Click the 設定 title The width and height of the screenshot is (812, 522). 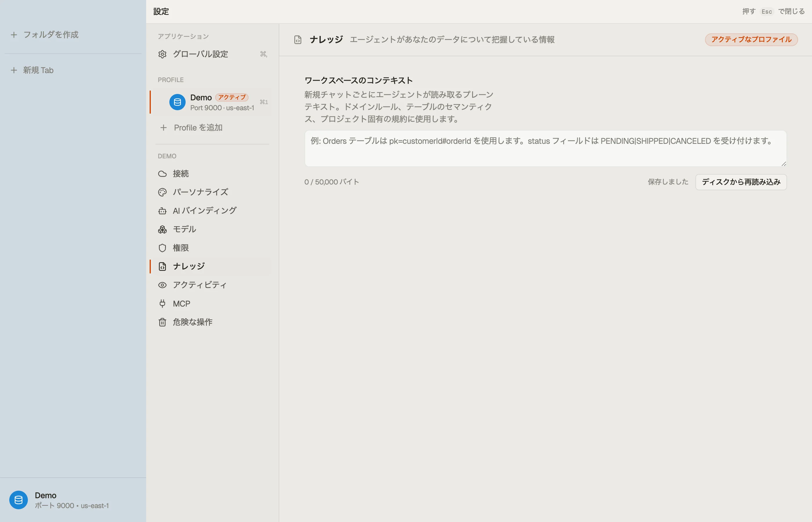[x=161, y=12]
